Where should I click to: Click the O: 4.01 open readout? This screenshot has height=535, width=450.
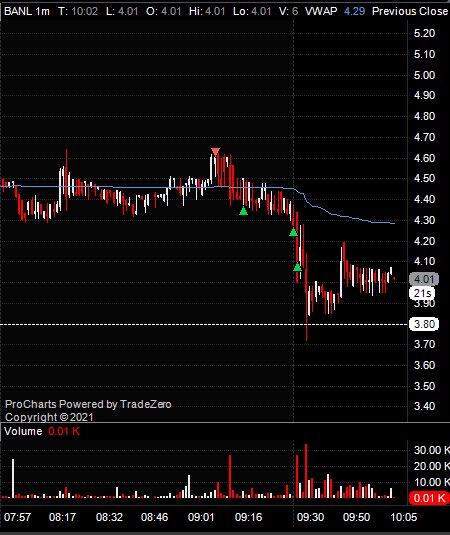163,11
